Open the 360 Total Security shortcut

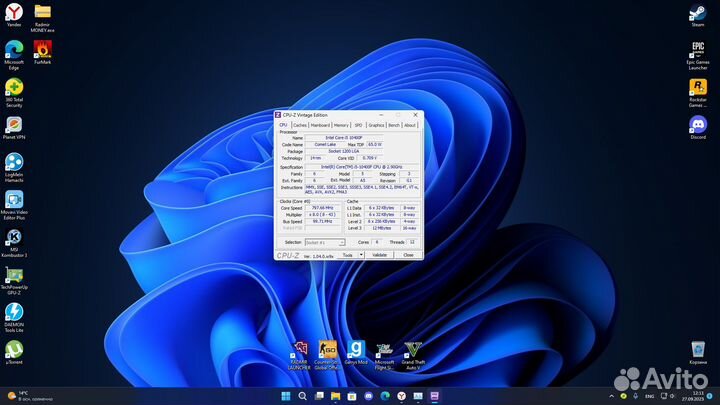tap(14, 93)
